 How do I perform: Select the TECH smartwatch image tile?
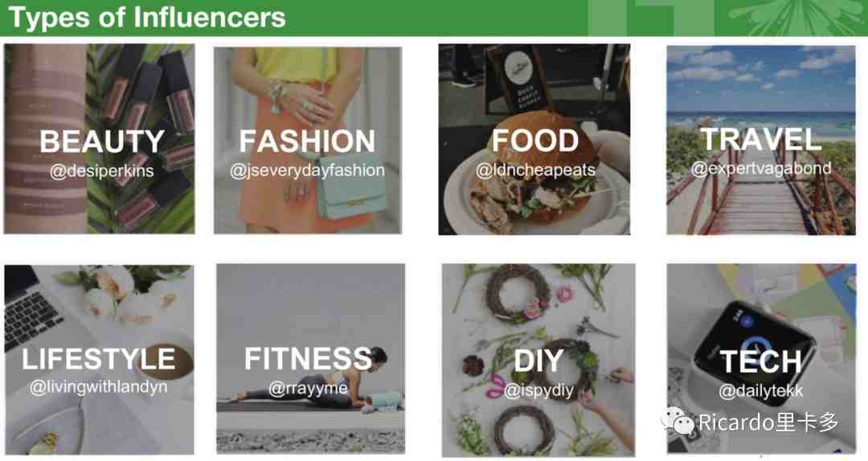click(761, 359)
